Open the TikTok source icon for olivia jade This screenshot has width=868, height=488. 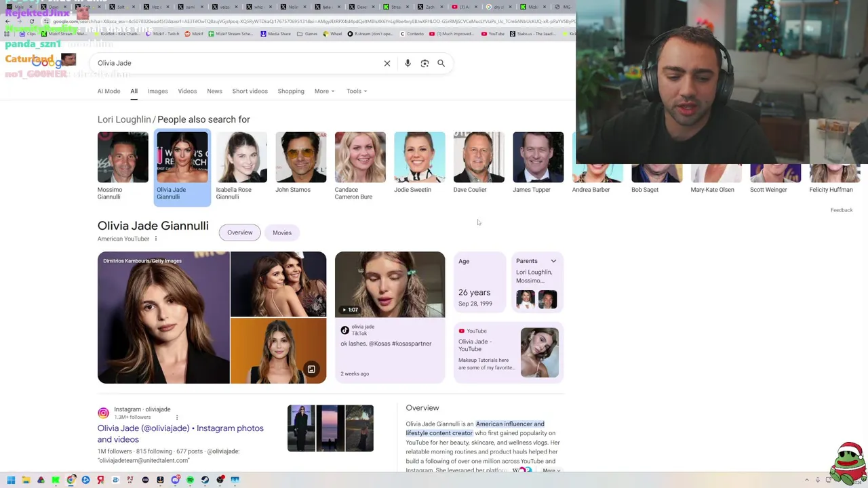pyautogui.click(x=344, y=330)
